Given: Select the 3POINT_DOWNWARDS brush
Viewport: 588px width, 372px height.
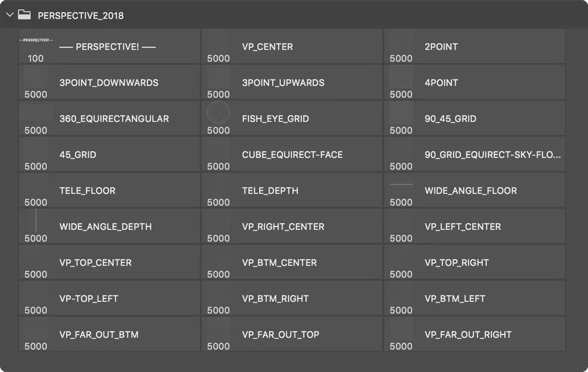Looking at the screenshot, I should [x=109, y=82].
